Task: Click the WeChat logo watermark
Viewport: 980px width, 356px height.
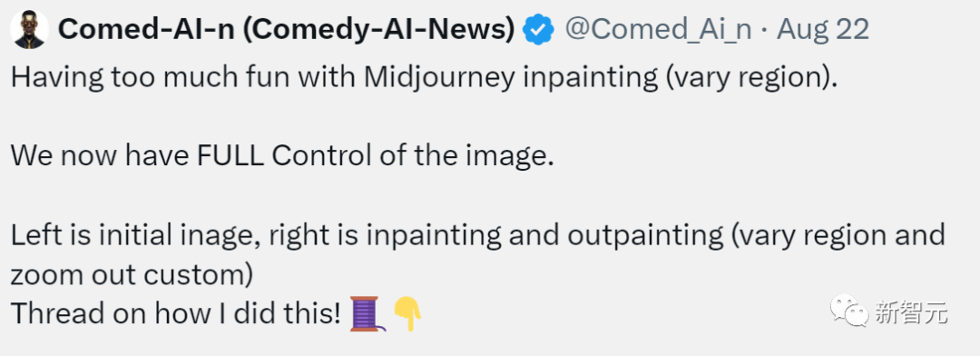Action: coord(849,311)
